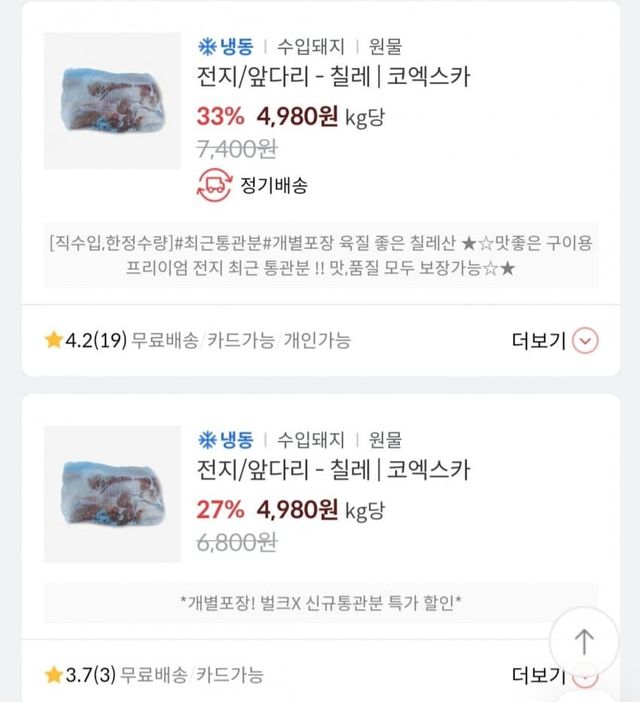Click the star rating icon beside 3.7
The height and width of the screenshot is (702, 640).
53,675
